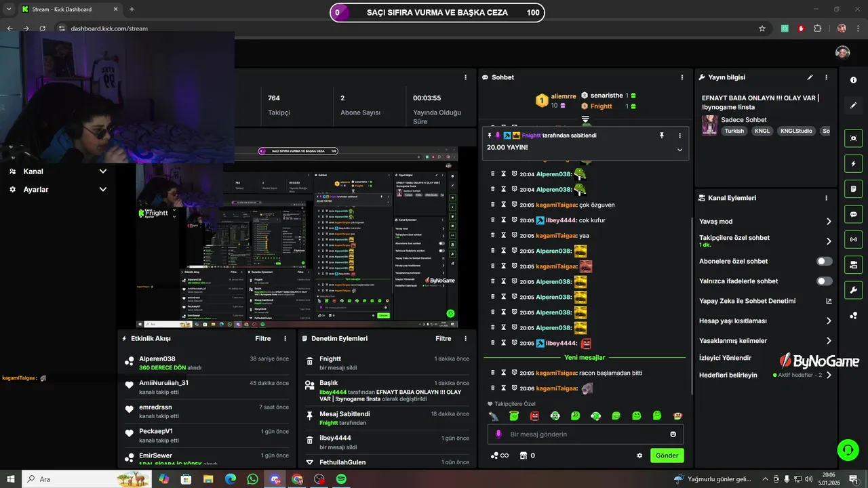The height and width of the screenshot is (488, 868).
Task: Click username Alperen038 in activity feed
Action: pos(157,359)
